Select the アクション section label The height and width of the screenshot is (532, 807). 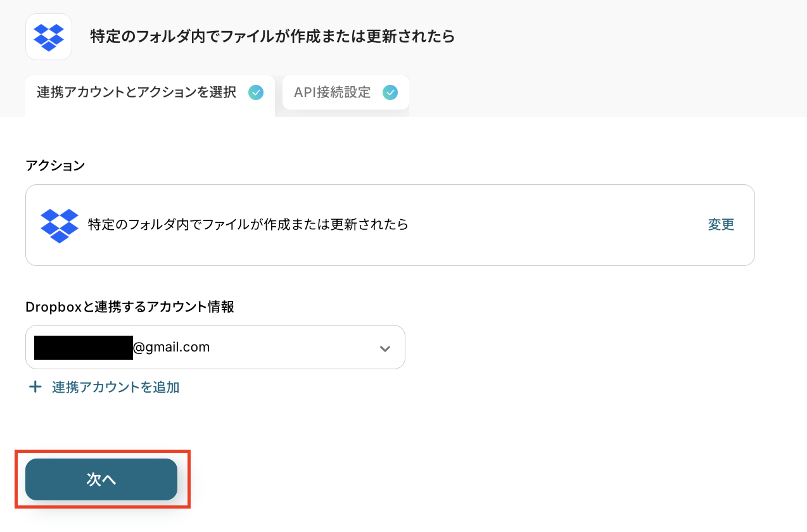click(x=55, y=165)
